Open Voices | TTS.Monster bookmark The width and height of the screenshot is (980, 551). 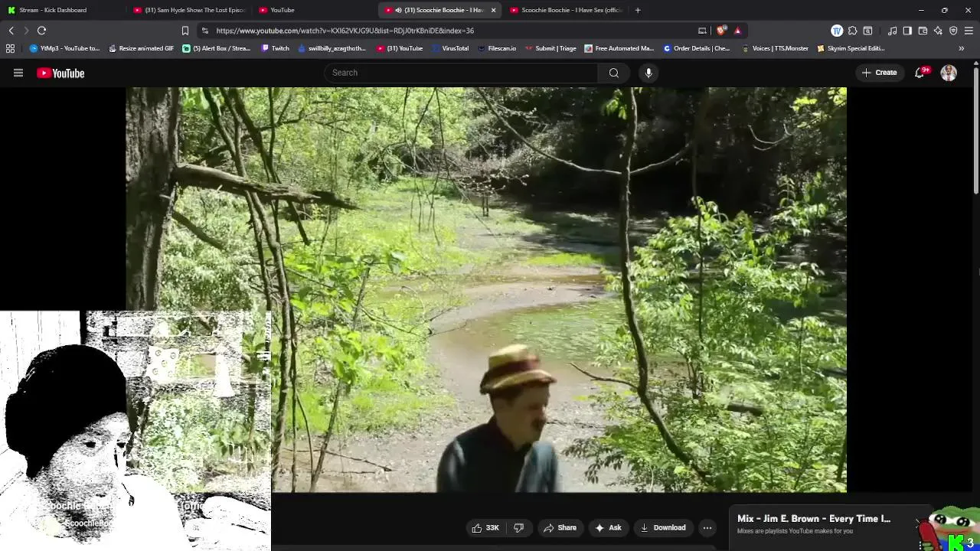click(x=775, y=48)
